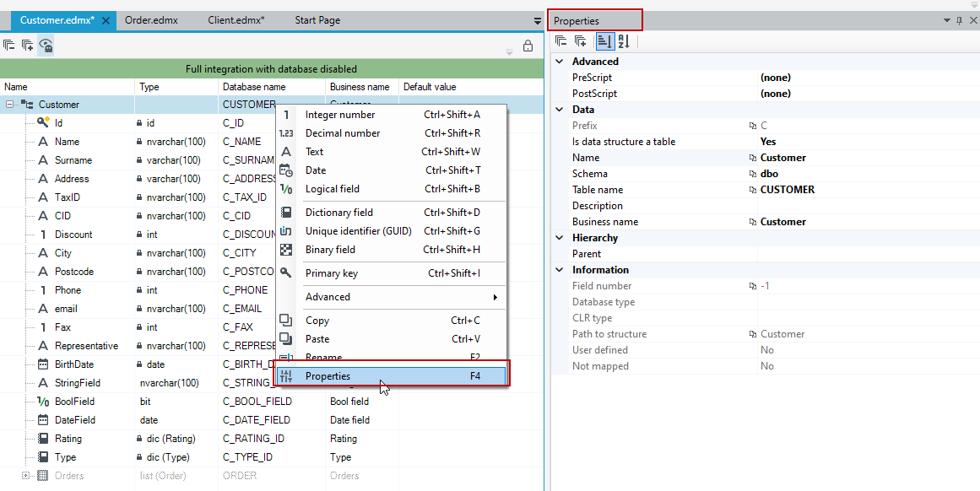Set Primary key from context menu
Image resolution: width=980 pixels, height=491 pixels.
point(392,273)
